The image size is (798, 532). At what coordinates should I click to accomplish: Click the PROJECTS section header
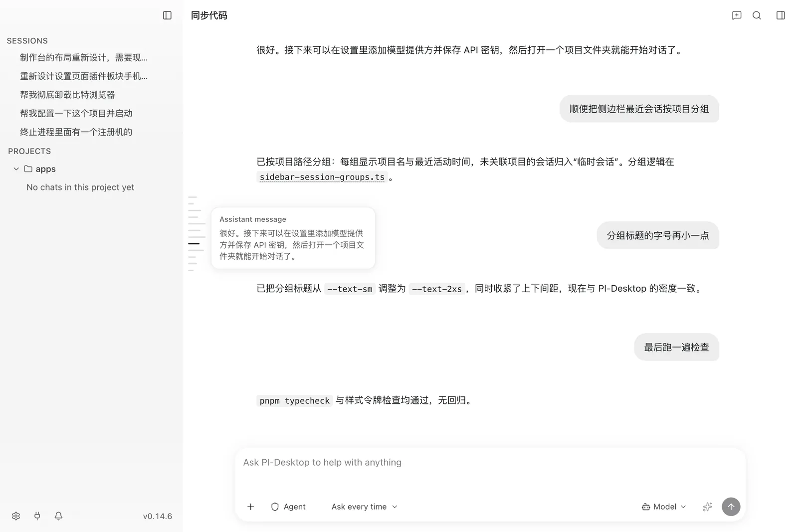coord(29,151)
